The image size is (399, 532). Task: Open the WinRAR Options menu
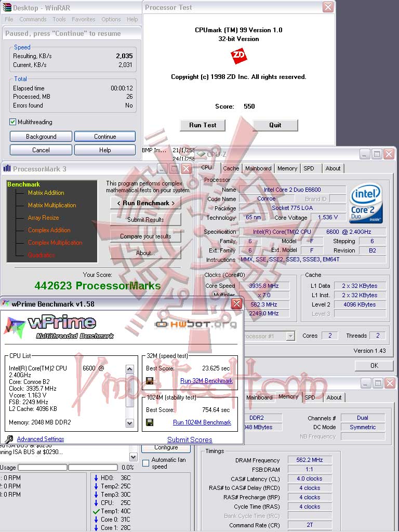coord(111,19)
